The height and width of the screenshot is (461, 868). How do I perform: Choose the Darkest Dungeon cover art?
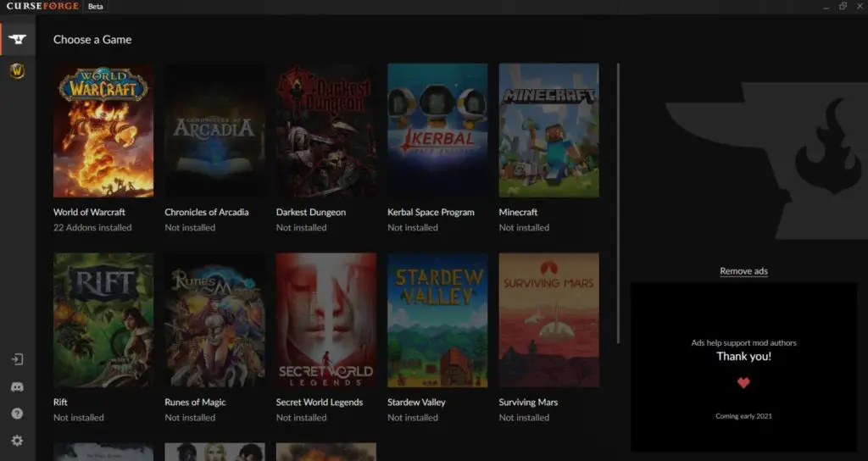click(326, 130)
